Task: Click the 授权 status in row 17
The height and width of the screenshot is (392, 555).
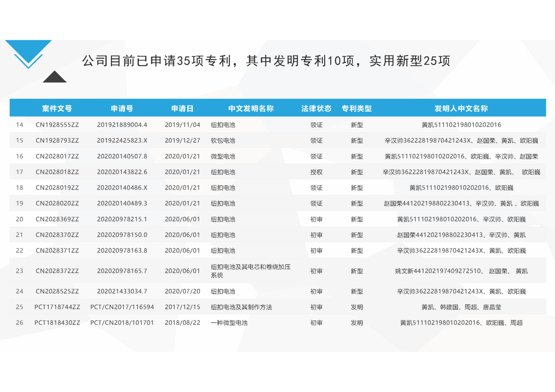Action: point(316,172)
